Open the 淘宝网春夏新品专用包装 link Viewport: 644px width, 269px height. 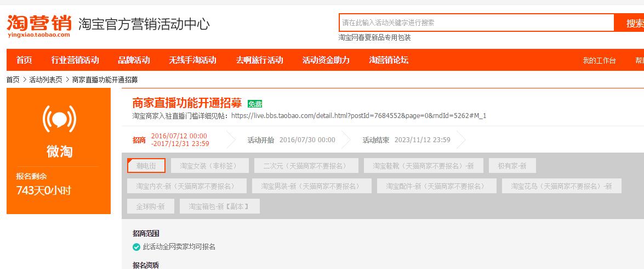click(374, 37)
